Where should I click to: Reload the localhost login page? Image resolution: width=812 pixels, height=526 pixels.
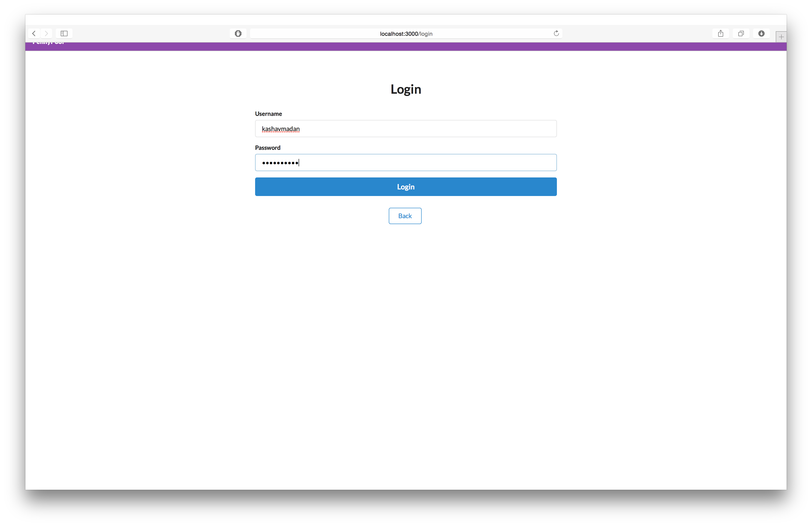[556, 33]
